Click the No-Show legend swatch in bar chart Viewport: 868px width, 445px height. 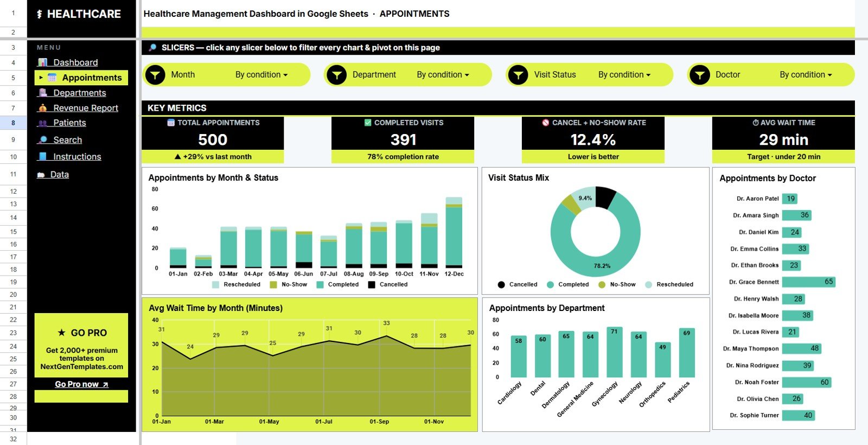tap(273, 284)
